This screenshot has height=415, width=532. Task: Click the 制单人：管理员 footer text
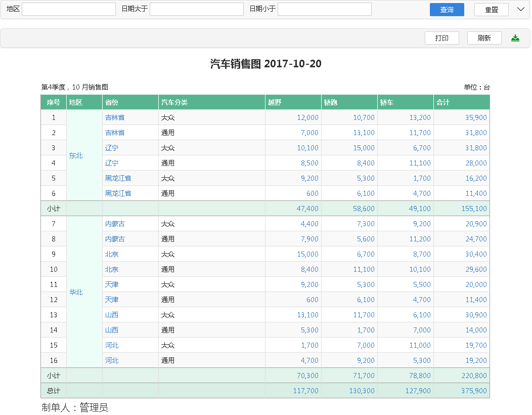click(x=75, y=407)
